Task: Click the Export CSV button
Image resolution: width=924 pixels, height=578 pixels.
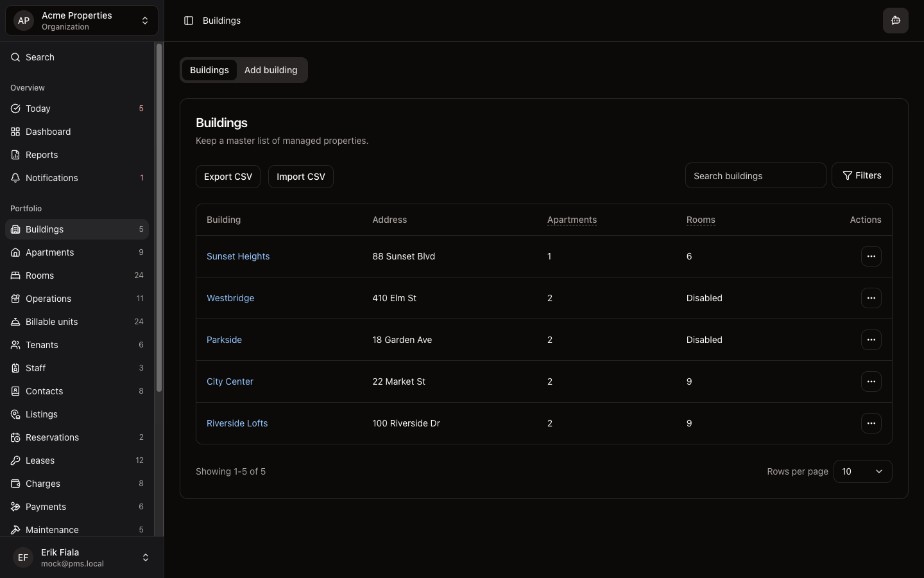Action: pos(228,177)
